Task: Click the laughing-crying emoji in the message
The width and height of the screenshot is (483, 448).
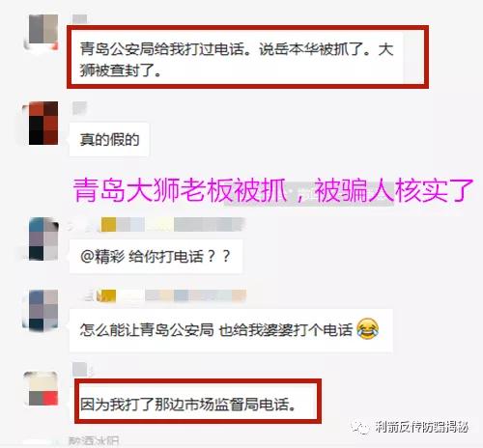Action: 367,328
